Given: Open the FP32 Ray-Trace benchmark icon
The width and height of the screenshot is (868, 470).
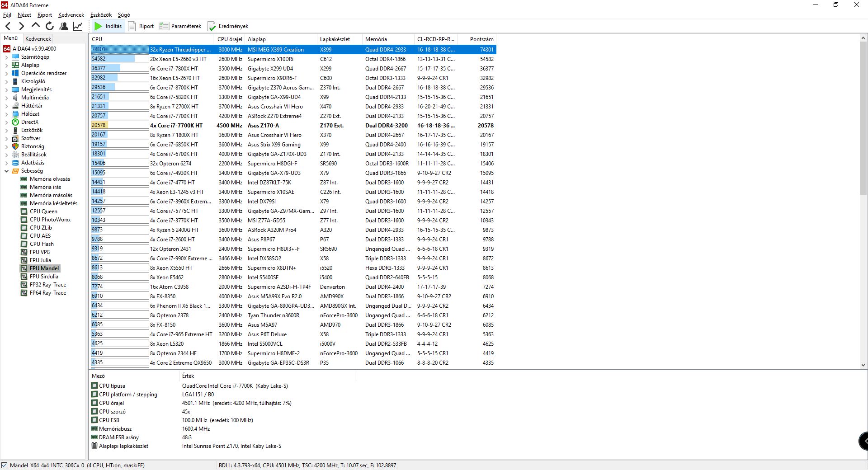Looking at the screenshot, I should (24, 285).
